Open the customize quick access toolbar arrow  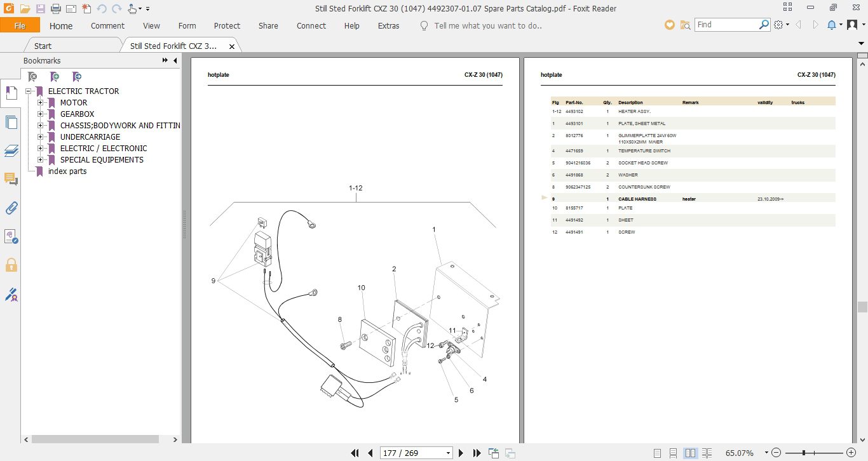[x=148, y=9]
